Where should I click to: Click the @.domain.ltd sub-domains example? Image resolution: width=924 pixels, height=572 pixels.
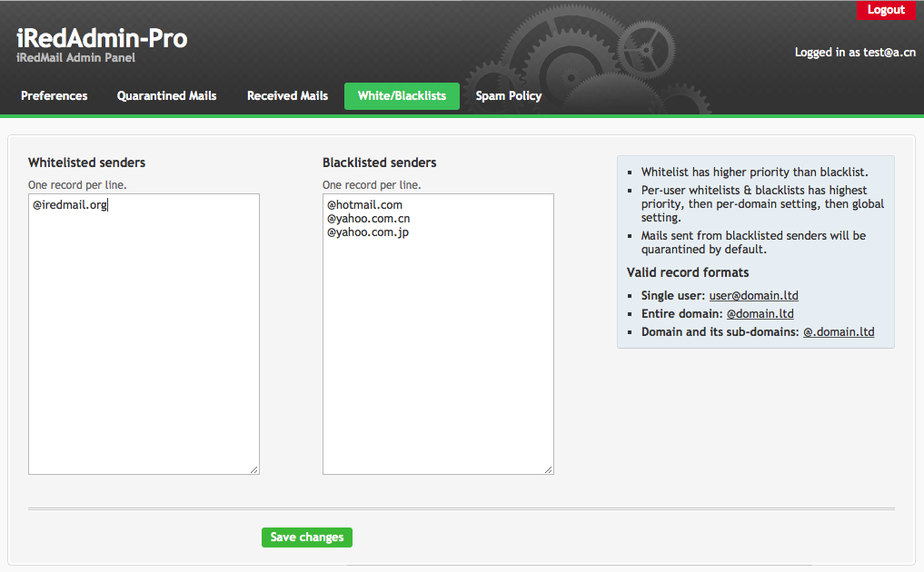839,332
